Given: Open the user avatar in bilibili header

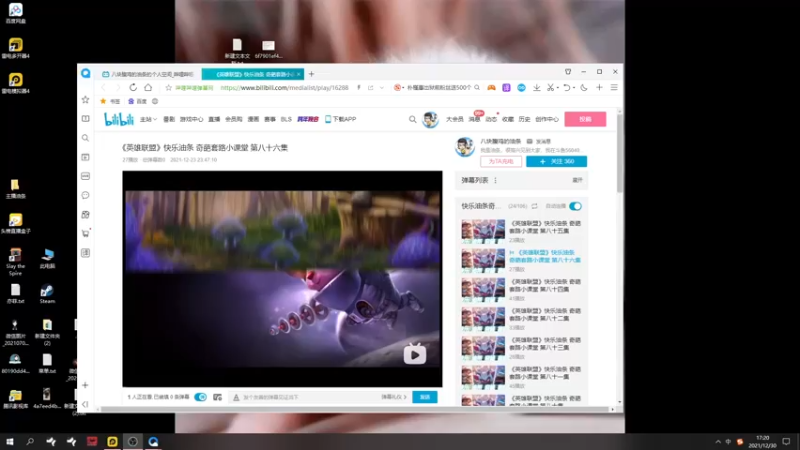Looking at the screenshot, I should coord(430,119).
